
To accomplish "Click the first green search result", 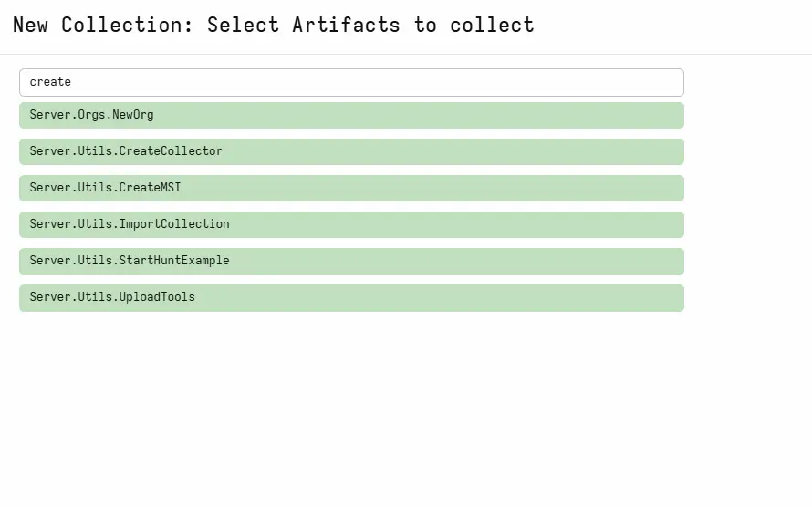I will pyautogui.click(x=351, y=115).
